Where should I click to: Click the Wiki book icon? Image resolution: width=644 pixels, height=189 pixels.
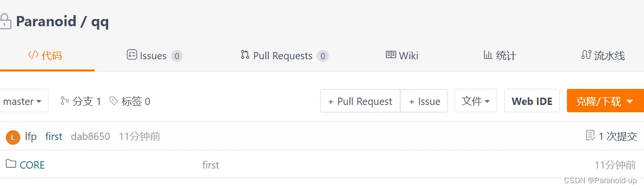point(391,55)
